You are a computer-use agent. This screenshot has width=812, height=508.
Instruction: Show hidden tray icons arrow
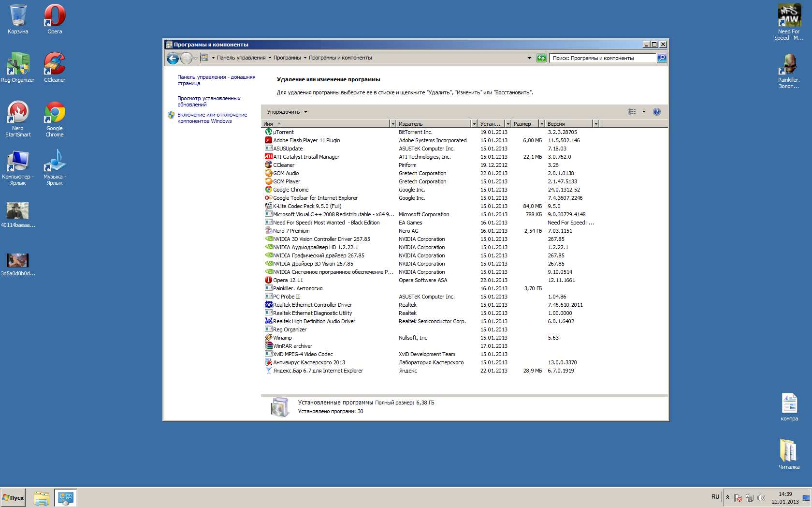pyautogui.click(x=727, y=497)
